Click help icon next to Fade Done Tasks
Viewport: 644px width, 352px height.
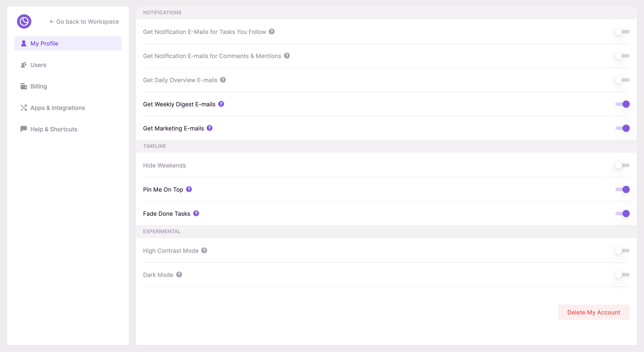(196, 214)
